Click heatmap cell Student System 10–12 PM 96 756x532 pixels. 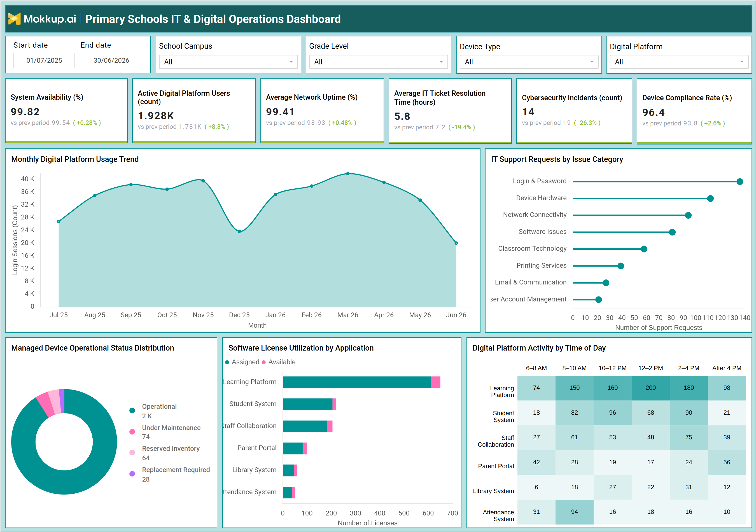pyautogui.click(x=612, y=413)
